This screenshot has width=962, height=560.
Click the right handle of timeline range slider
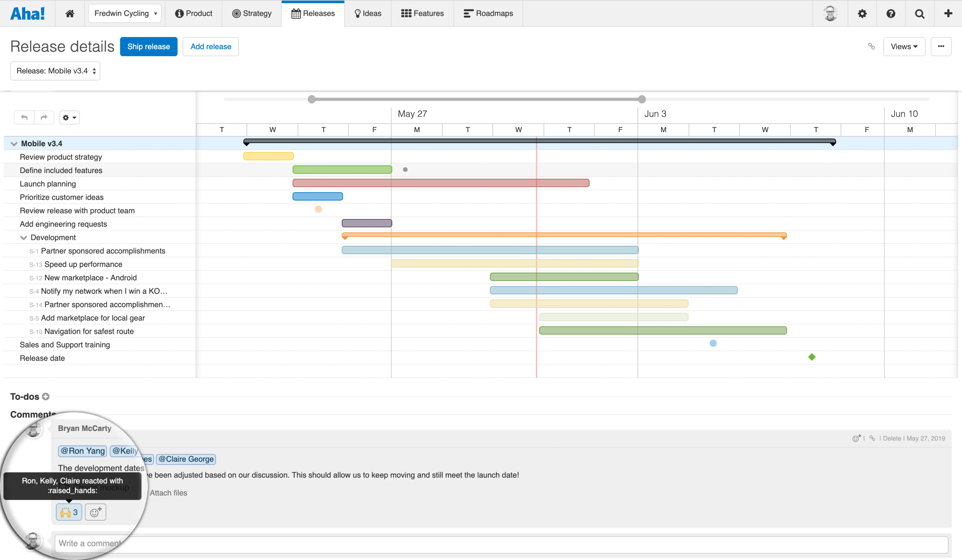[642, 99]
